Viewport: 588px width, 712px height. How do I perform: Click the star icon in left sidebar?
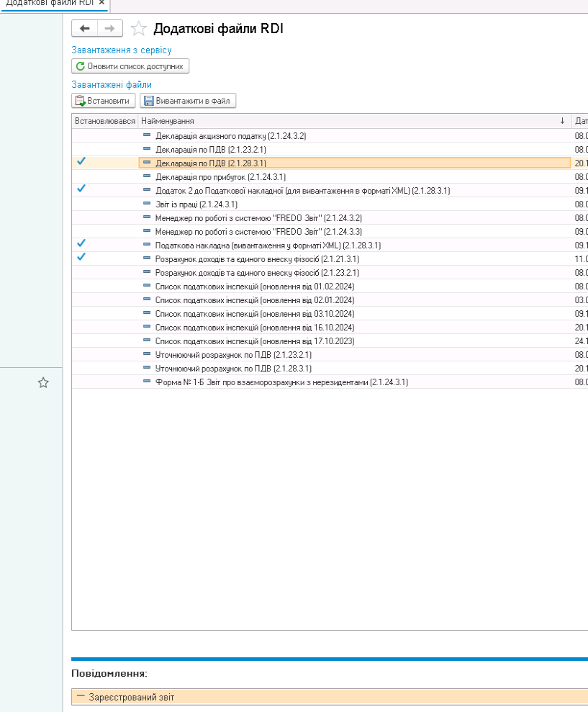tap(43, 383)
